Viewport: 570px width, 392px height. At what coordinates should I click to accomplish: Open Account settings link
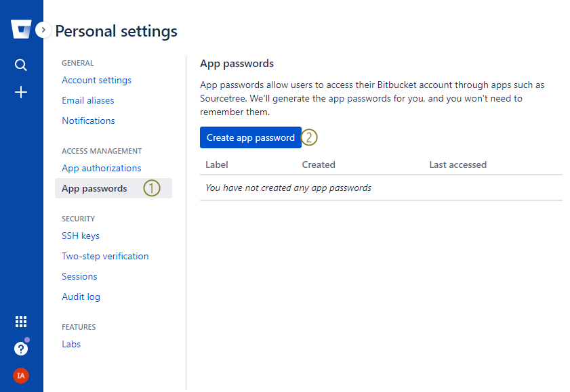point(96,80)
